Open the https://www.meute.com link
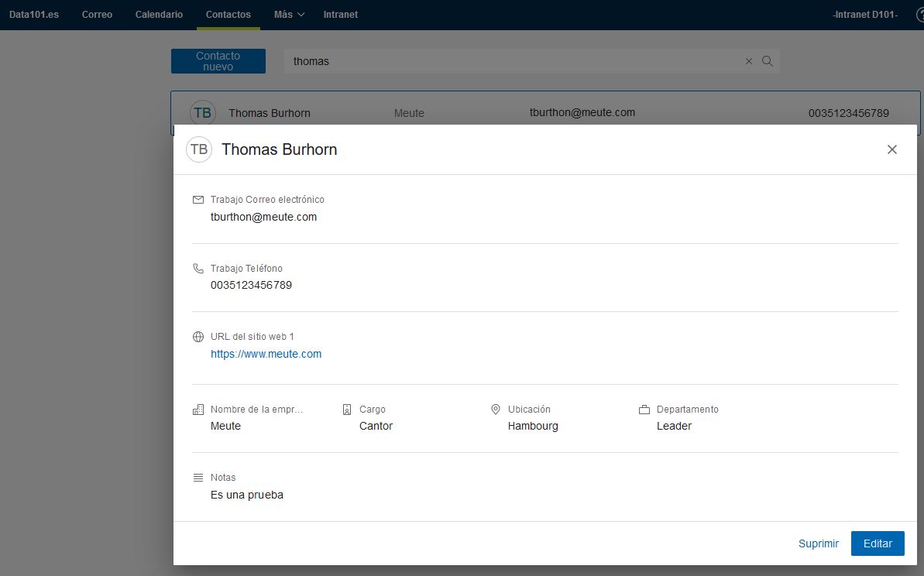This screenshot has height=576, width=924. [x=266, y=354]
